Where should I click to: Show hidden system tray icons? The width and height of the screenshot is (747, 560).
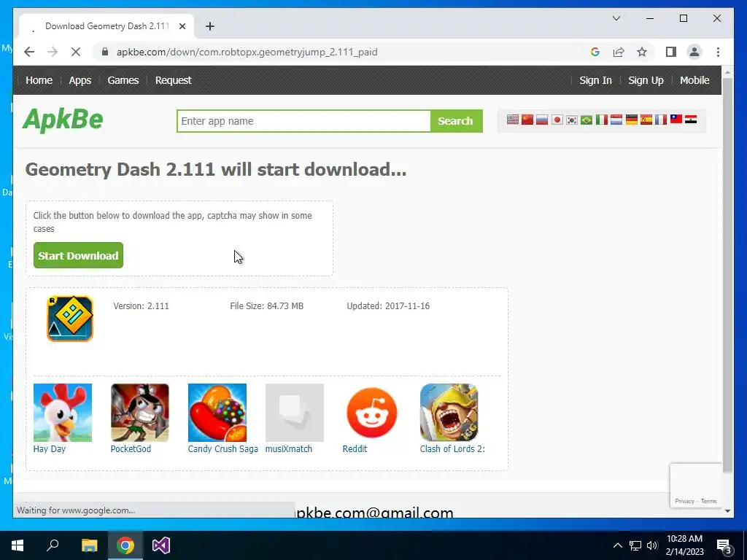click(617, 545)
